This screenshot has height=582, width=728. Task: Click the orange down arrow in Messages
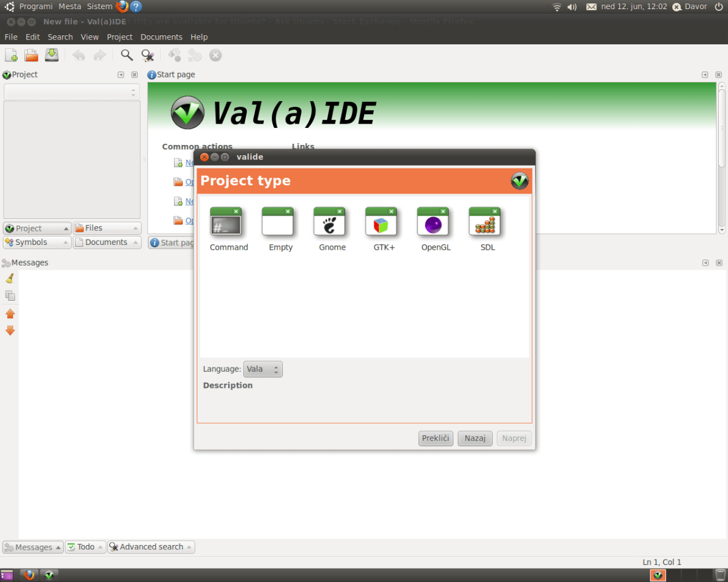(10, 330)
